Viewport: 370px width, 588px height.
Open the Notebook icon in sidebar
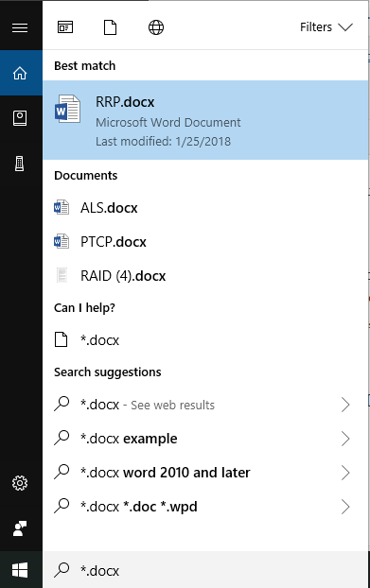pyautogui.click(x=20, y=118)
